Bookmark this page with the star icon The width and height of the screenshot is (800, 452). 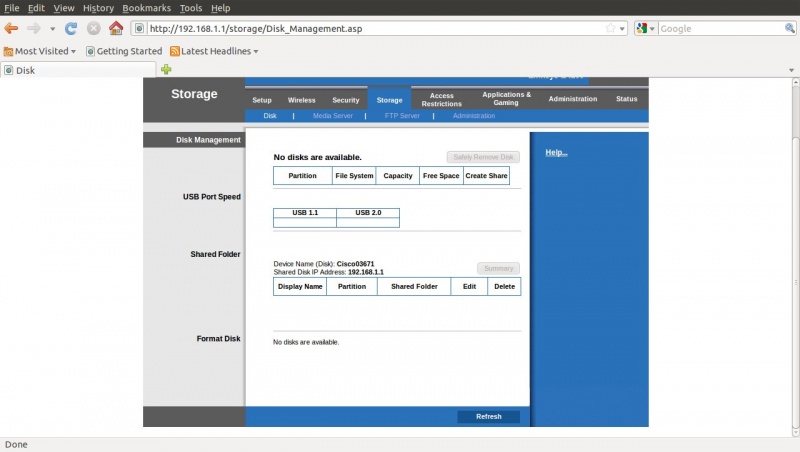point(610,29)
